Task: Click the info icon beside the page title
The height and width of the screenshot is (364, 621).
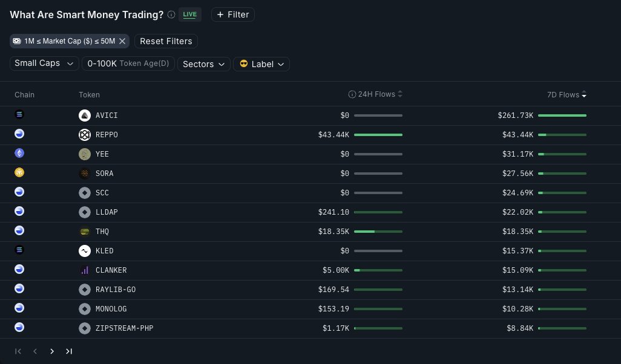Action: 171,15
